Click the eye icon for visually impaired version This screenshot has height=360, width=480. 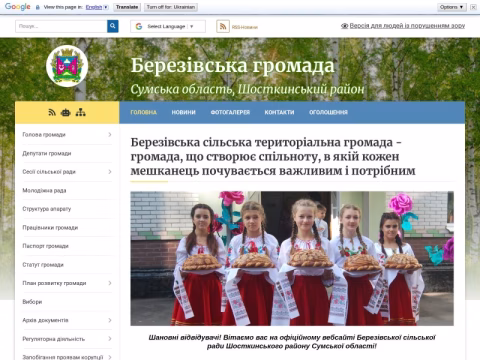pyautogui.click(x=344, y=26)
